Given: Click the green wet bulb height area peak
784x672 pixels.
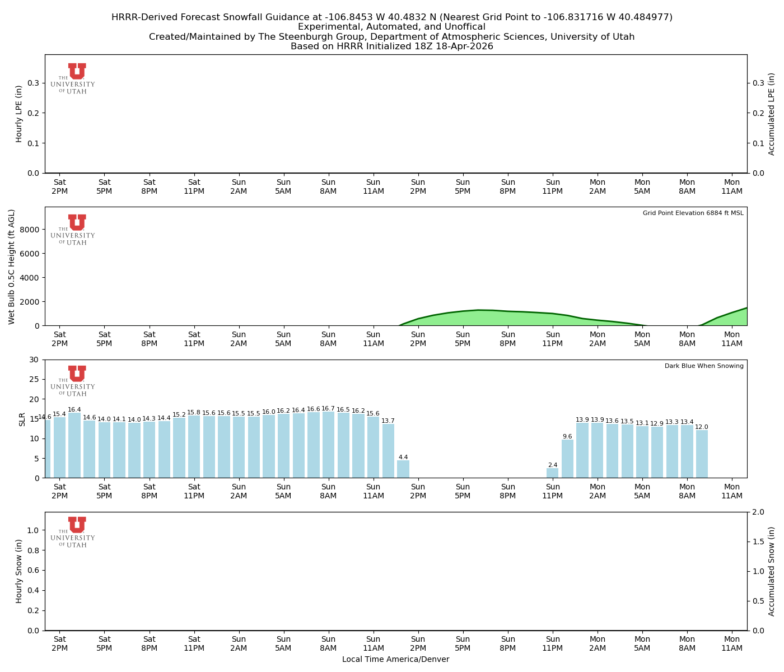Looking at the screenshot, I should coord(479,318).
